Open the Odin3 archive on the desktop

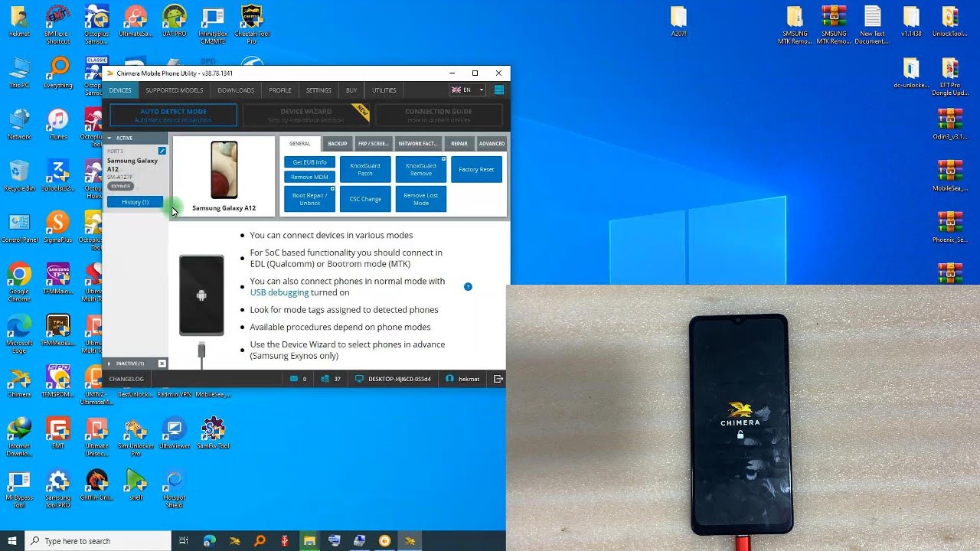click(x=949, y=124)
